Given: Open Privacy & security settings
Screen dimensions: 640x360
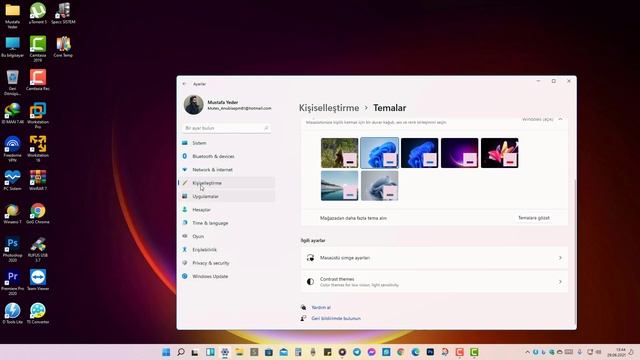Looking at the screenshot, I should pos(227,263).
